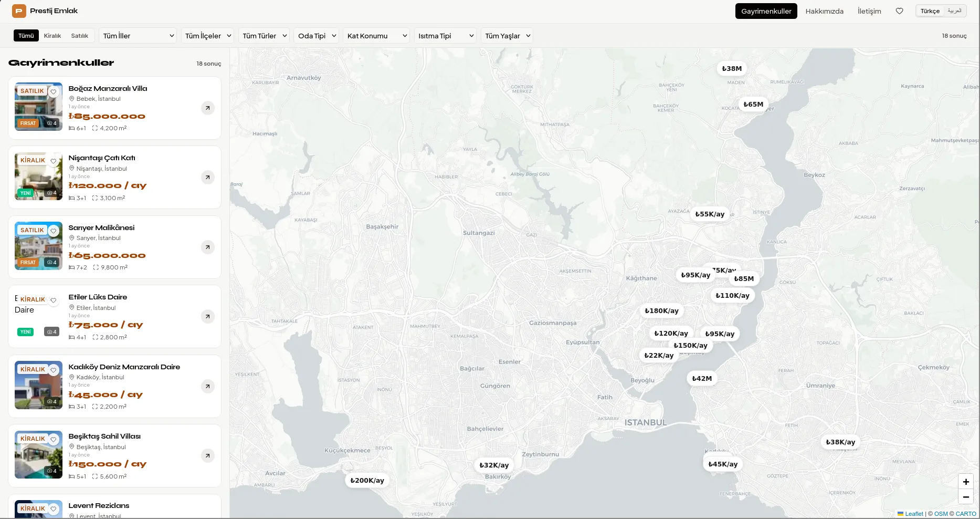
Task: Select the ₺32K/ay map marker
Action: click(x=494, y=465)
